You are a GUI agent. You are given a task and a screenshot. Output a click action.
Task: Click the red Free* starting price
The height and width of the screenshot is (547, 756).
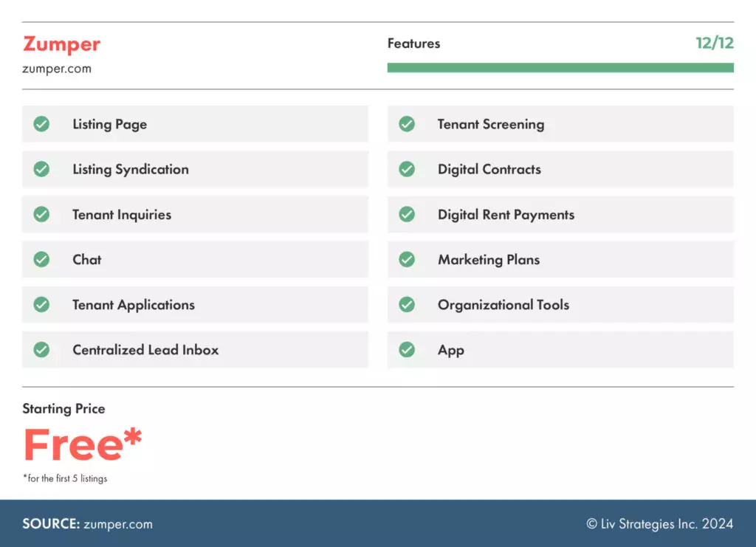tap(82, 444)
